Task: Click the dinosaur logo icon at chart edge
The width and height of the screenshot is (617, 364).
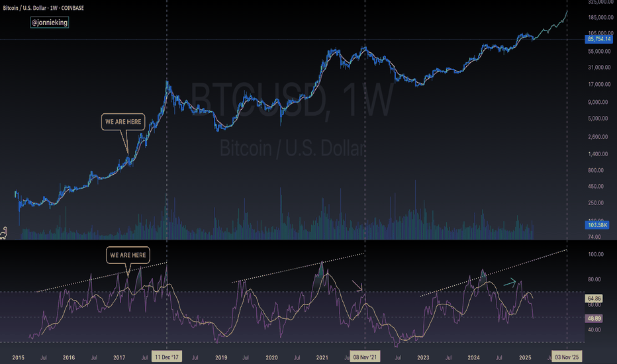Action: (x=3, y=233)
